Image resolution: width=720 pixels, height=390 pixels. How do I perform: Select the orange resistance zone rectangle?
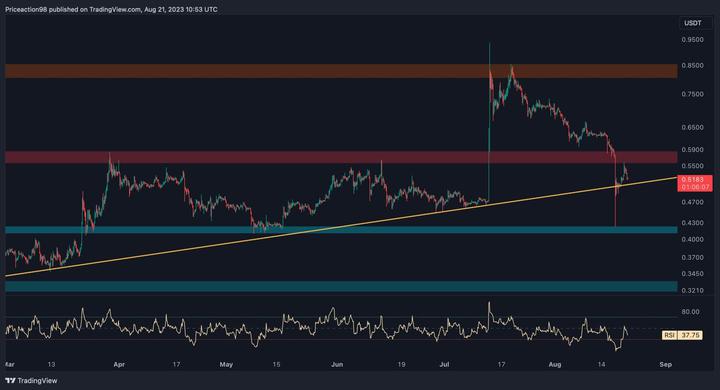(x=341, y=71)
